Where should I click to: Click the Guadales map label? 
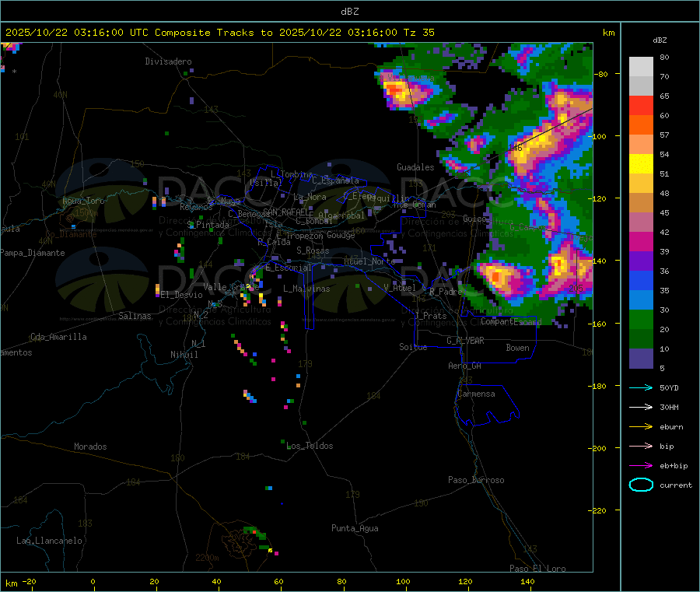415,167
